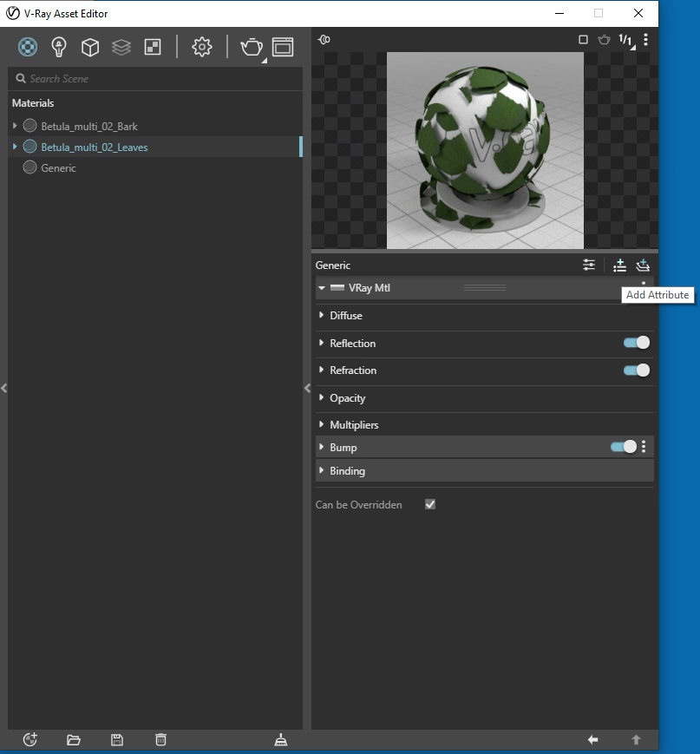Expand the Betula_multi_02_Bark material arrow

tap(15, 126)
